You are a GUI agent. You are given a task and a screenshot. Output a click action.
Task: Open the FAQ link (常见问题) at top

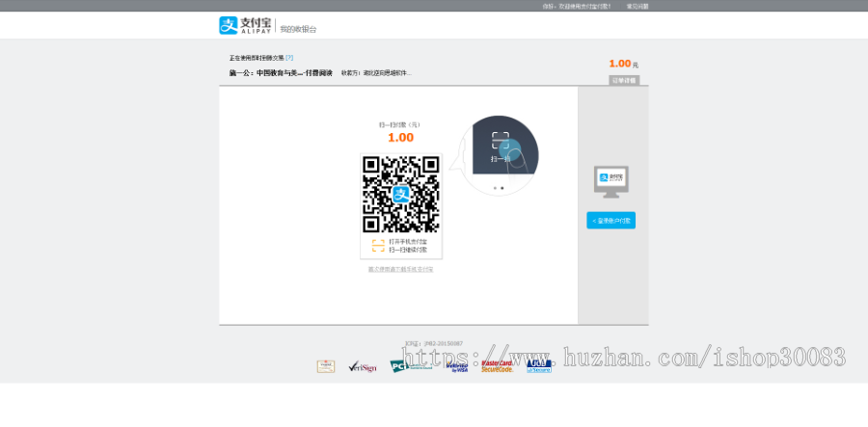pyautogui.click(x=637, y=6)
